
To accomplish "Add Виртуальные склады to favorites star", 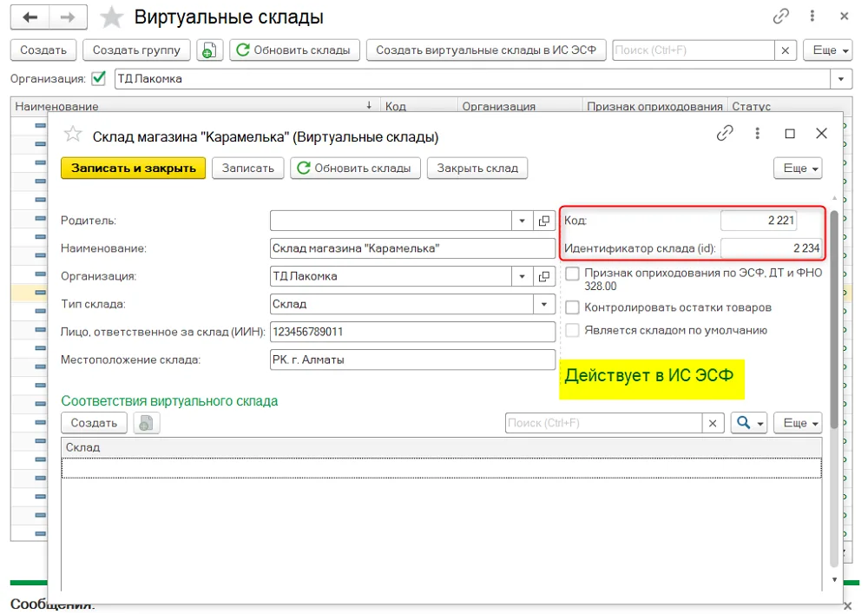I will pyautogui.click(x=111, y=17).
